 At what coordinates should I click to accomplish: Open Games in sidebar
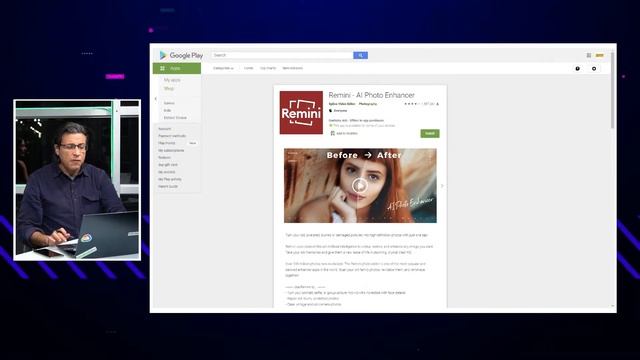(x=169, y=103)
